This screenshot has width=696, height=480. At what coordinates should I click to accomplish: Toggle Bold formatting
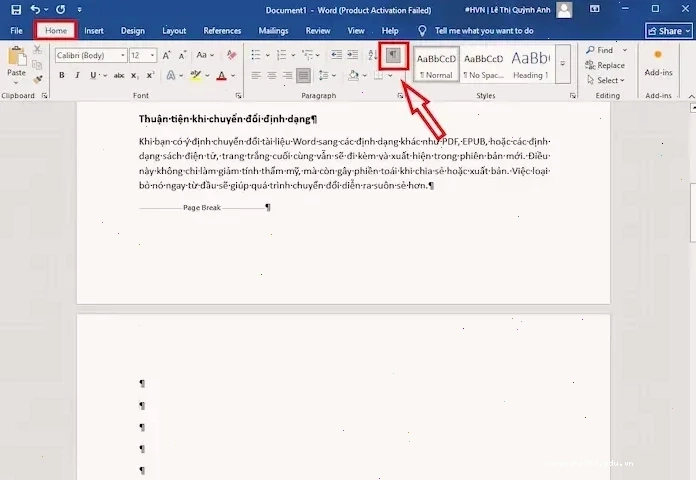pos(62,75)
